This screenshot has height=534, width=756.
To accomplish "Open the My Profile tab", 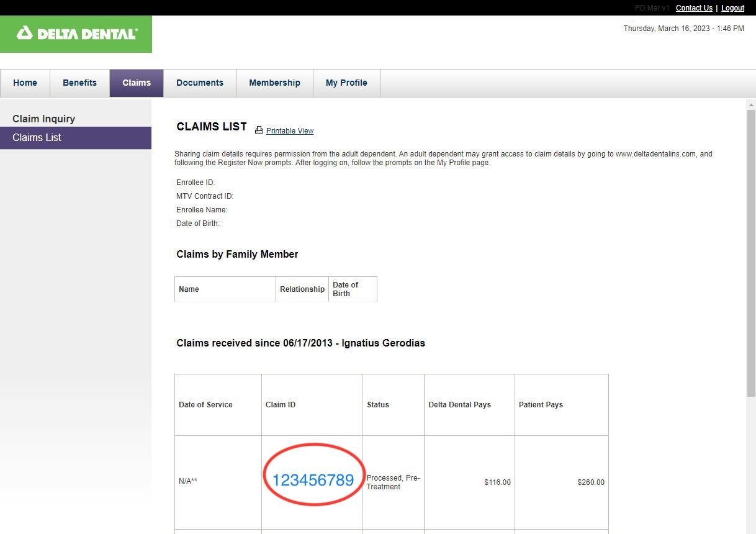I will pos(346,83).
